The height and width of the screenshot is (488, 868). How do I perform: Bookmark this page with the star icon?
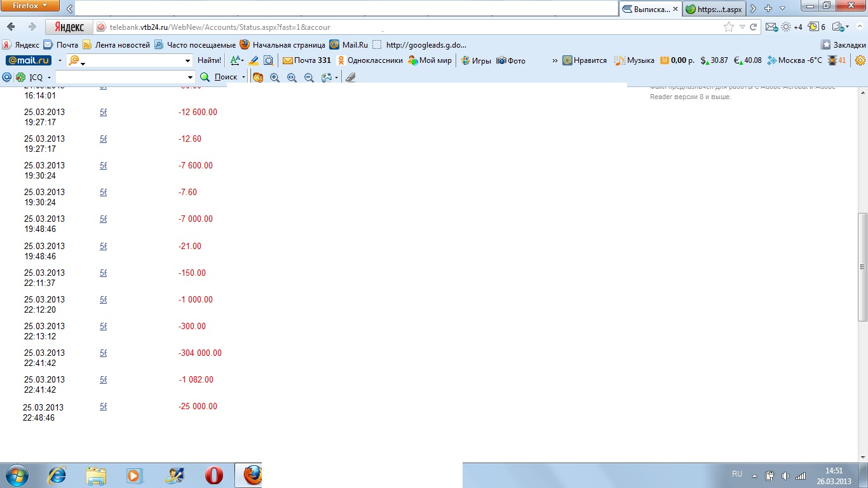click(728, 27)
